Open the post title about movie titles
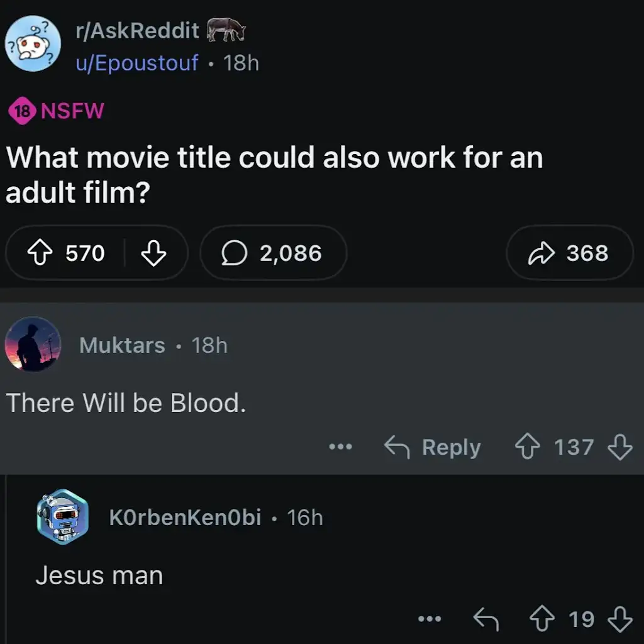The height and width of the screenshot is (644, 644). coord(274,175)
